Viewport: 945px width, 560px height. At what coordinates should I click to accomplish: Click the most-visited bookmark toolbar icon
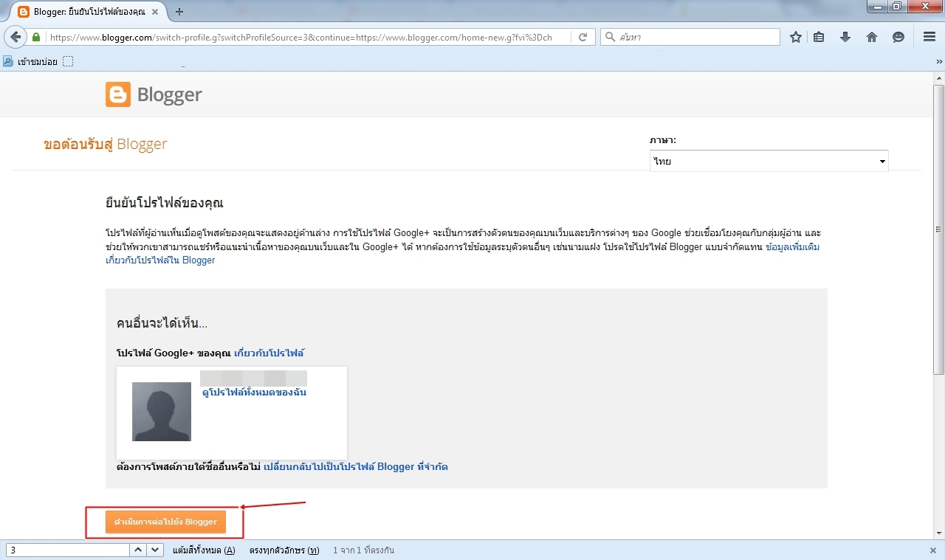pyautogui.click(x=8, y=61)
